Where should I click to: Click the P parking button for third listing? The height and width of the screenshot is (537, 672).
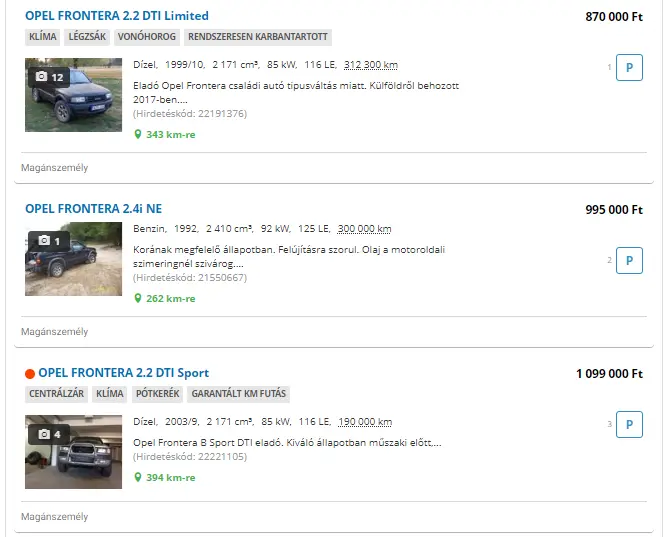pyautogui.click(x=629, y=424)
